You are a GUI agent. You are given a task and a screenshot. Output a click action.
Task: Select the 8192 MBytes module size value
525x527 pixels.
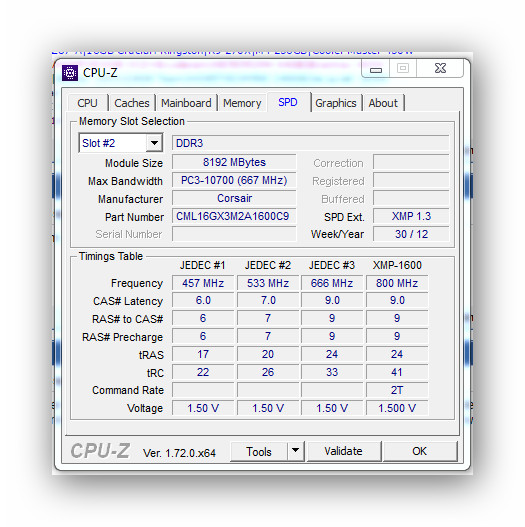tap(234, 162)
